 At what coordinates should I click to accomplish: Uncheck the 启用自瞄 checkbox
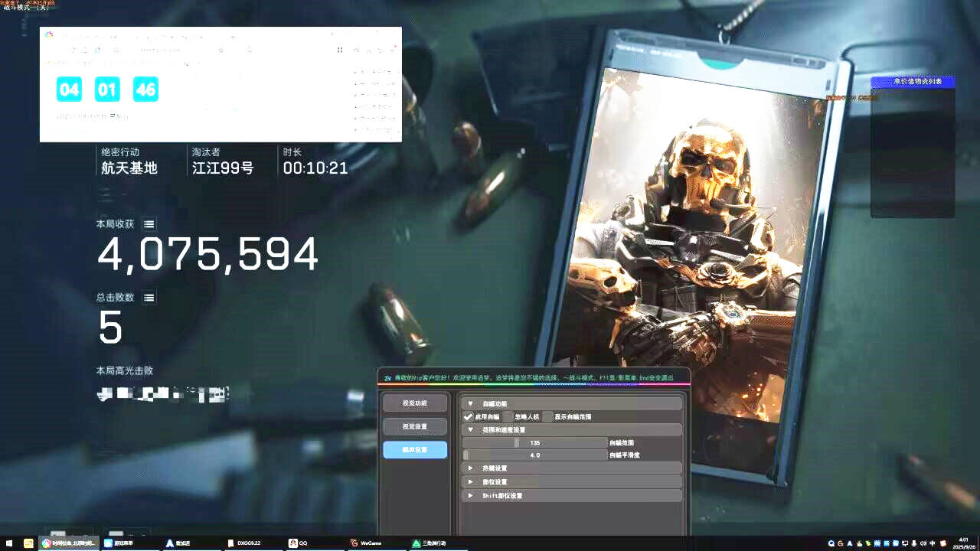coord(469,417)
